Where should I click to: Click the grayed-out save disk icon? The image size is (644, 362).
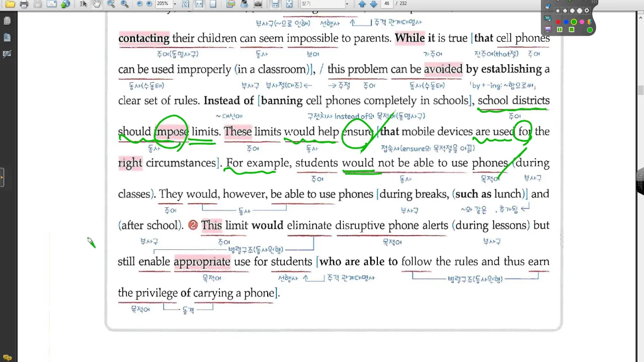tap(38, 4)
